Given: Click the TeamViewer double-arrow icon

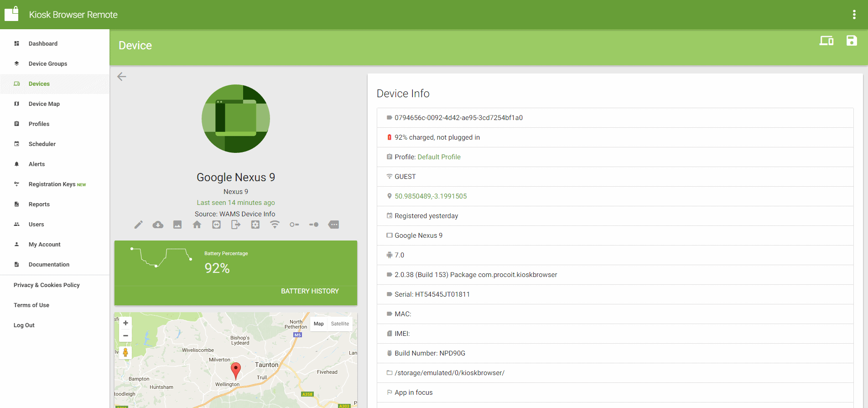Looking at the screenshot, I should tap(217, 225).
